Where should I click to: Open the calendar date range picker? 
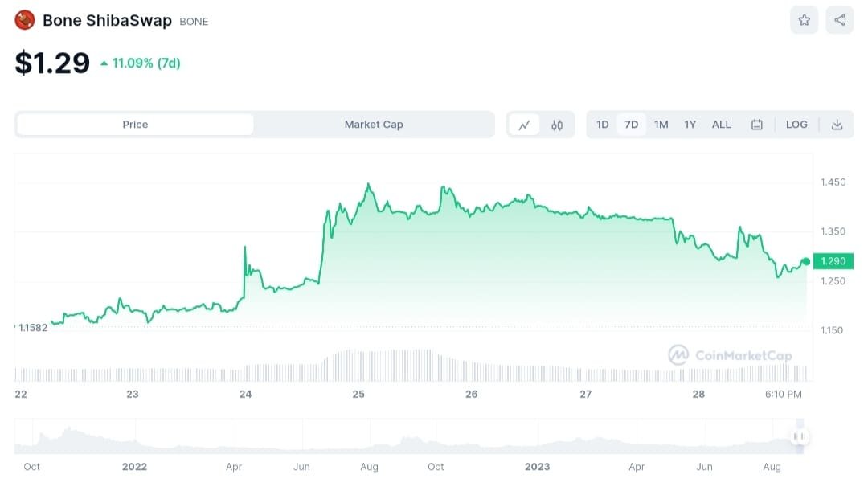(756, 125)
